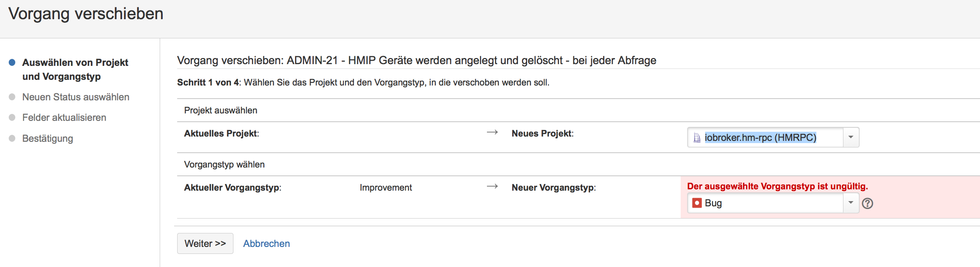Click grey bullet beside Felder aktualisieren
The image size is (980, 267).
[12, 117]
